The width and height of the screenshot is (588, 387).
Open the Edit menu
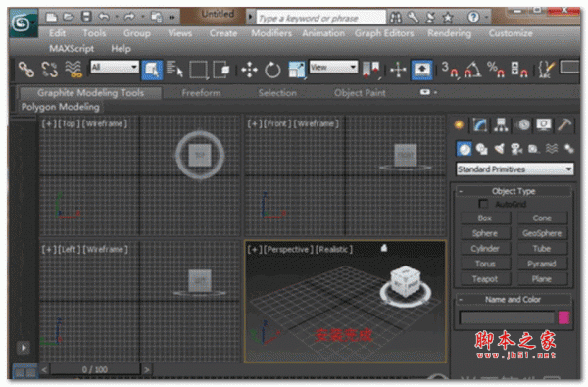coord(57,33)
